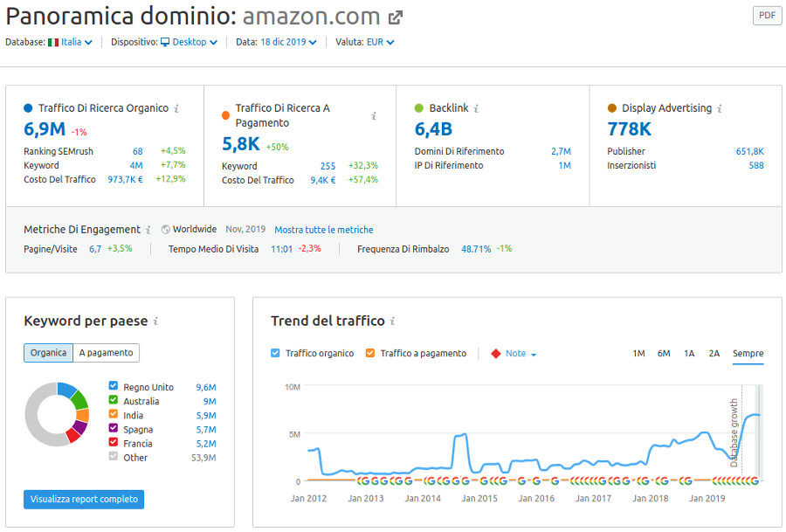The image size is (786, 532).
Task: Open the 6,4B backlink value
Action: point(433,129)
